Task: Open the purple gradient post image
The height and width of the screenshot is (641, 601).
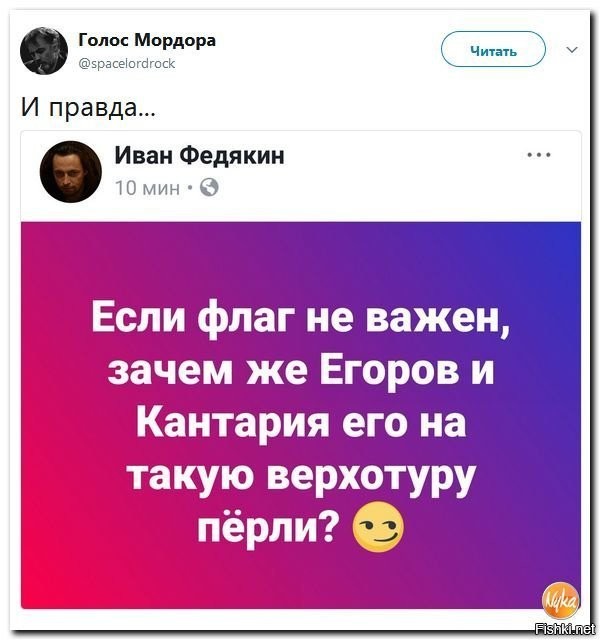Action: [x=300, y=415]
